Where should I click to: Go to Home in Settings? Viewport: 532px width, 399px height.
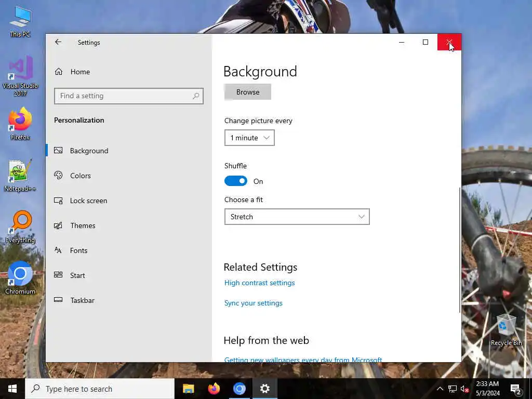[x=129, y=72]
